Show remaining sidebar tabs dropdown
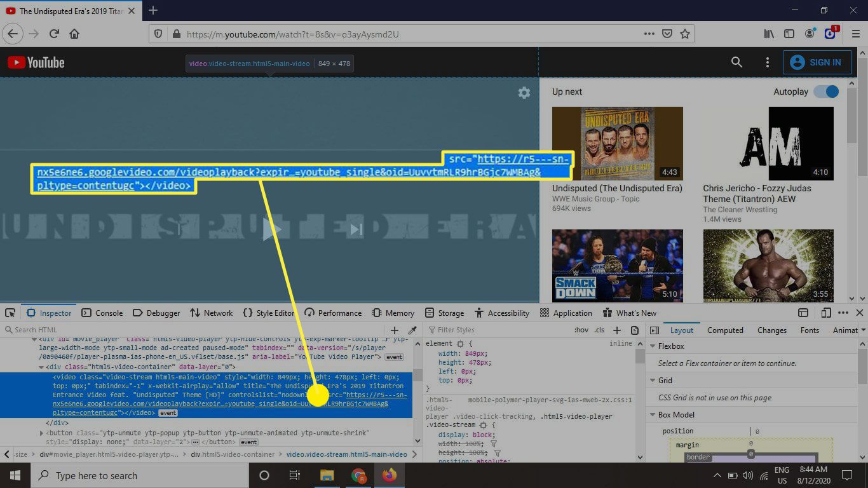Image resolution: width=868 pixels, height=488 pixels. (863, 330)
